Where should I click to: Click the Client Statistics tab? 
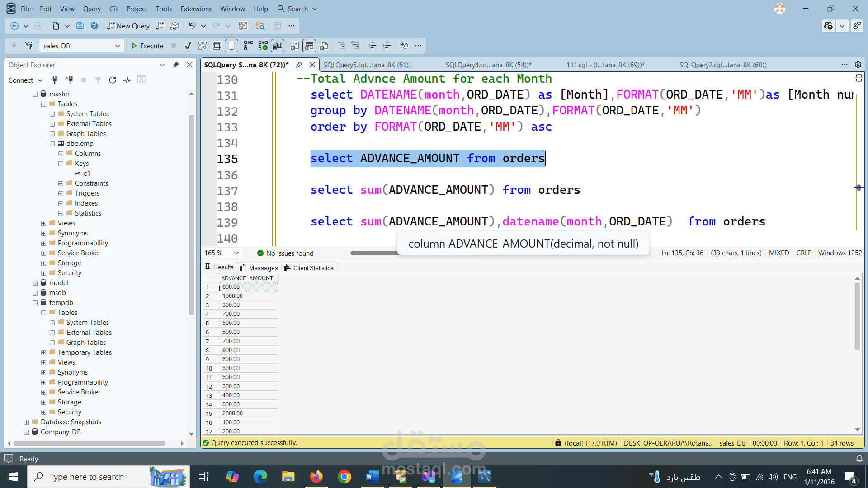pyautogui.click(x=309, y=267)
